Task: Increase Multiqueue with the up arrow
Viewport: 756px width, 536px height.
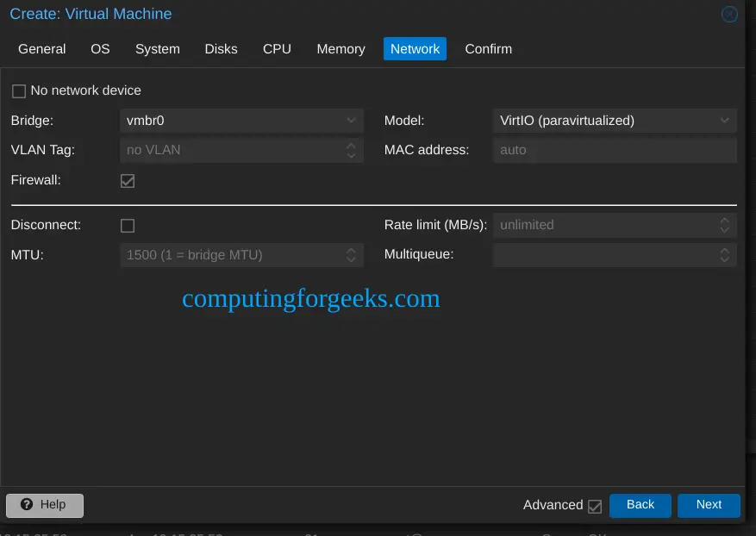Action: tap(724, 250)
